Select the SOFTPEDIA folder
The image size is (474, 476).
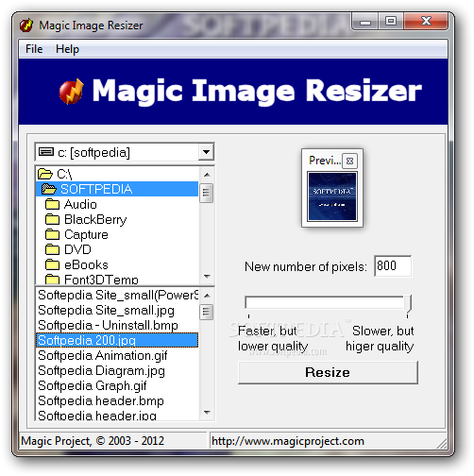117,189
